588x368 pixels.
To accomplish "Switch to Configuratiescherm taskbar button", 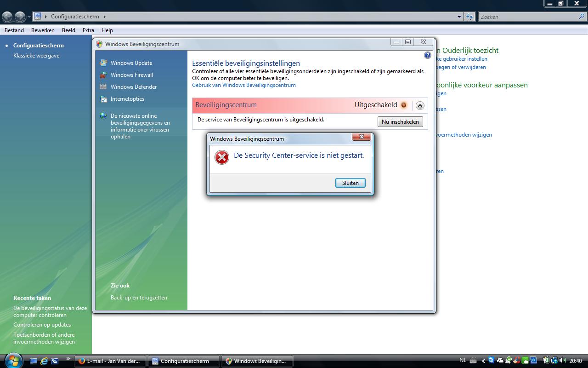I will point(184,361).
